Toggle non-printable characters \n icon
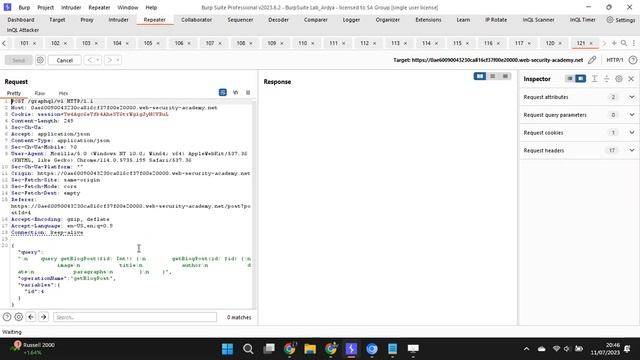 click(236, 93)
